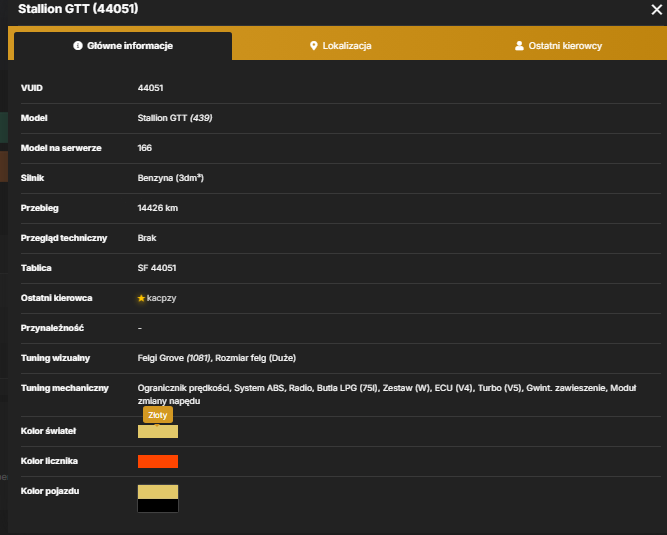Switch to the Główne informacje tab
The width and height of the screenshot is (667, 535).
pyautogui.click(x=123, y=46)
